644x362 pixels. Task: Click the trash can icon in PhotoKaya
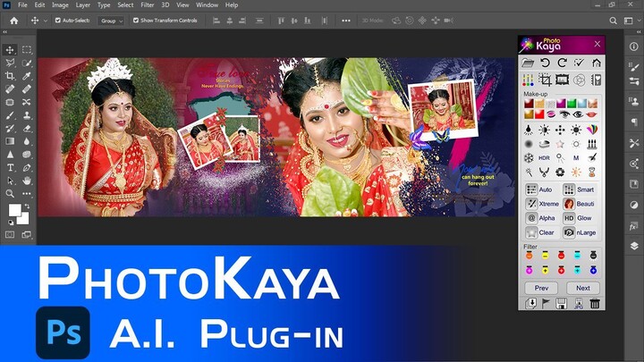click(x=595, y=303)
